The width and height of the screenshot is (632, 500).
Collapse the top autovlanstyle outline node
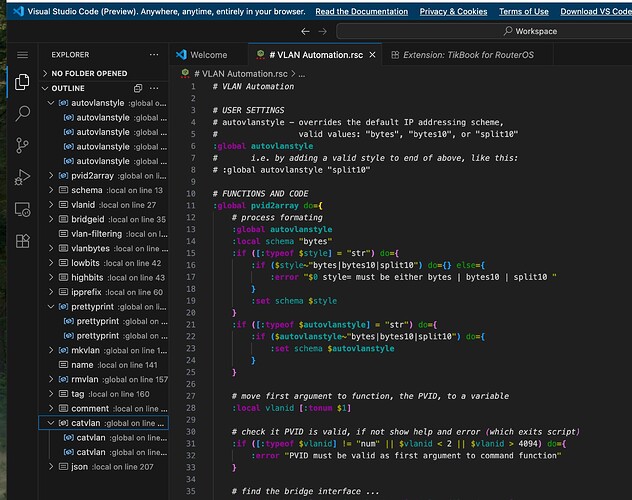pyautogui.click(x=51, y=103)
